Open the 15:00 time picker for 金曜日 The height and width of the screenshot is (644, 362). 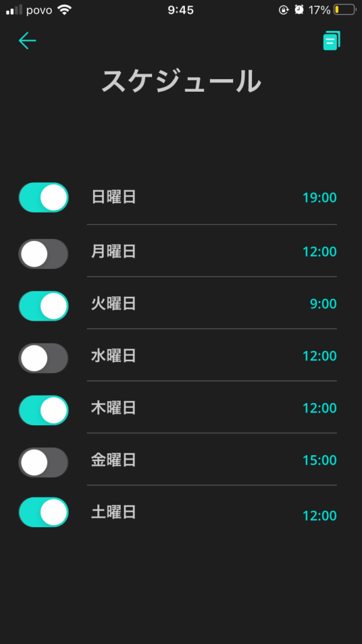click(320, 460)
